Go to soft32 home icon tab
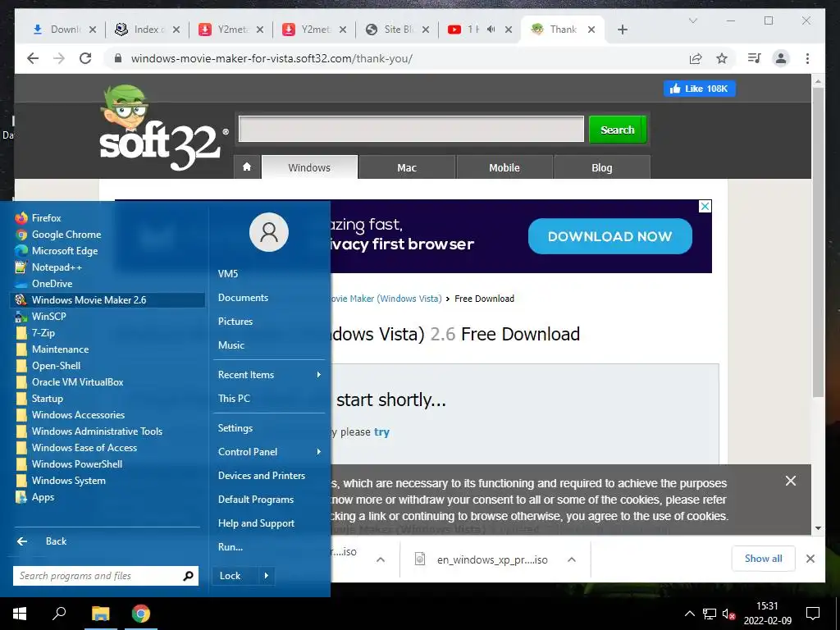This screenshot has height=630, width=840. pyautogui.click(x=247, y=167)
